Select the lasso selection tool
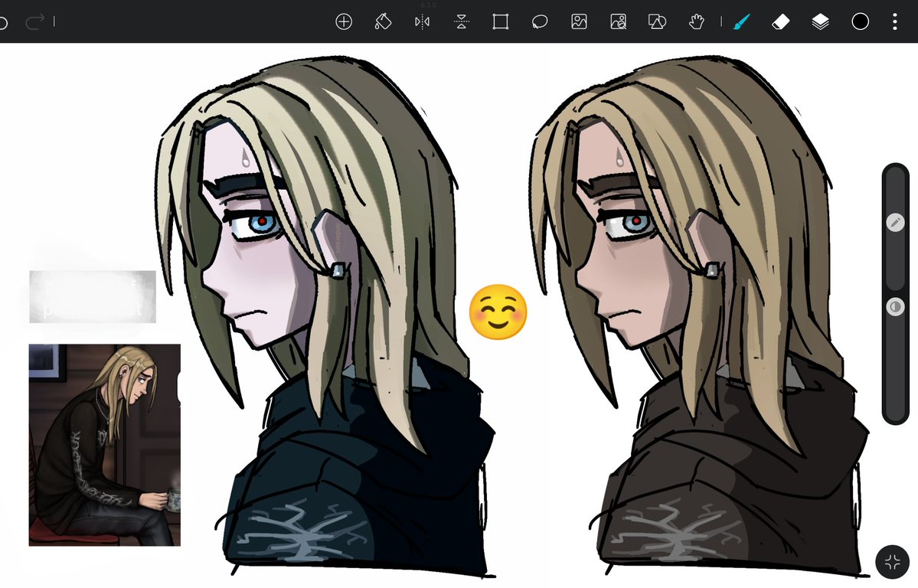 click(x=540, y=22)
